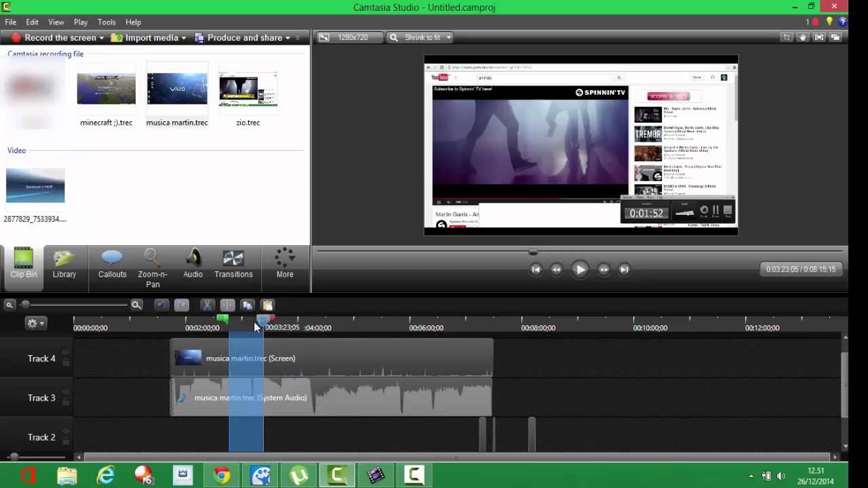The height and width of the screenshot is (488, 868).
Task: Toggle the lock on Track 2
Action: (x=66, y=442)
